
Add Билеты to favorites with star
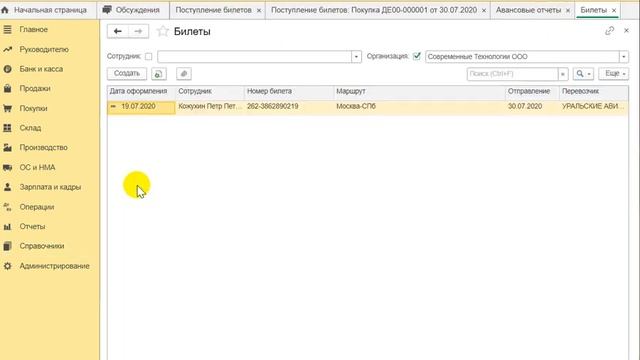162,31
